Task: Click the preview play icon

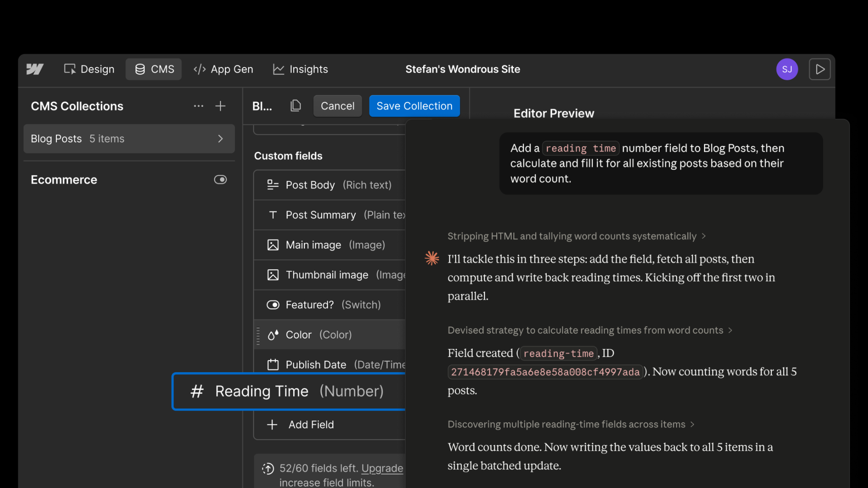Action: (x=820, y=69)
